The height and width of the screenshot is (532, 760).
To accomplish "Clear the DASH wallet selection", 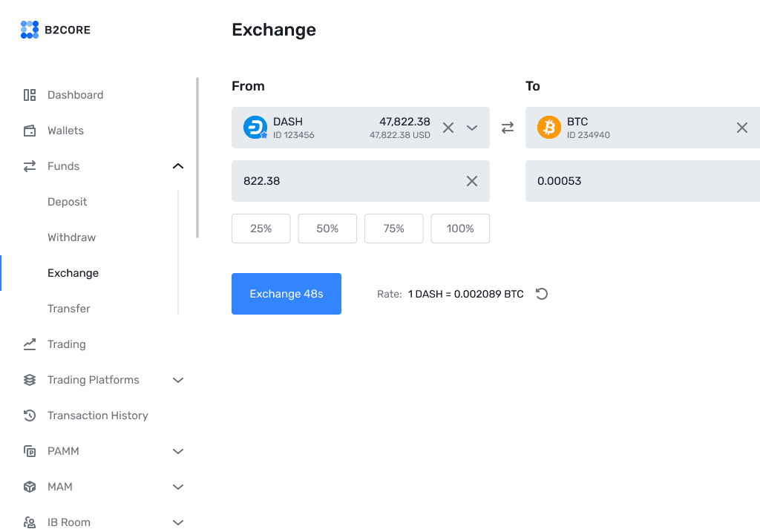I will 448,128.
